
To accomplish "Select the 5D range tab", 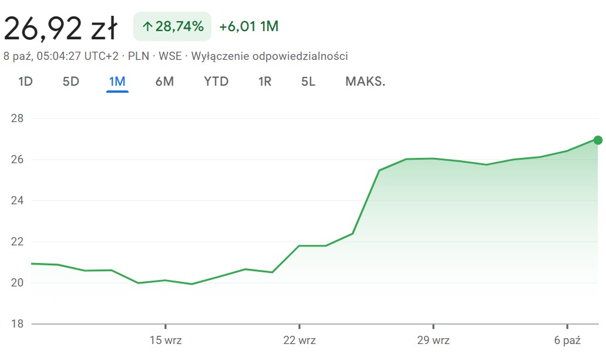I will coord(70,82).
